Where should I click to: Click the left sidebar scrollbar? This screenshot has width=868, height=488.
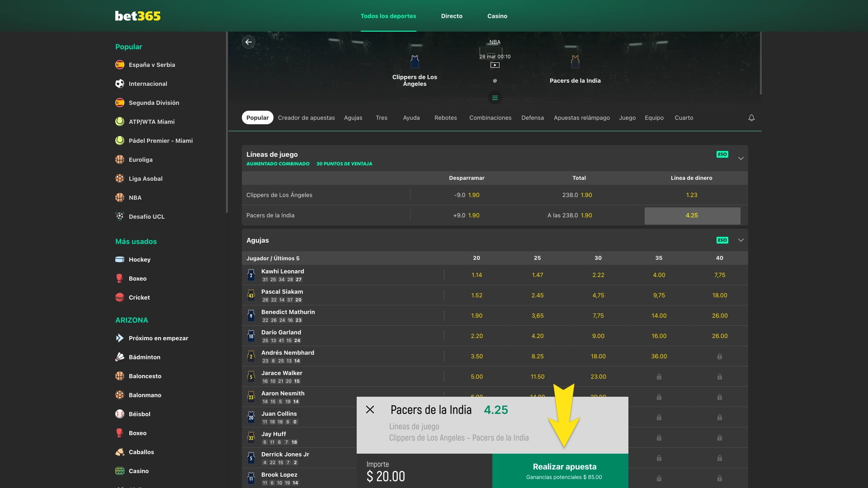227,122
